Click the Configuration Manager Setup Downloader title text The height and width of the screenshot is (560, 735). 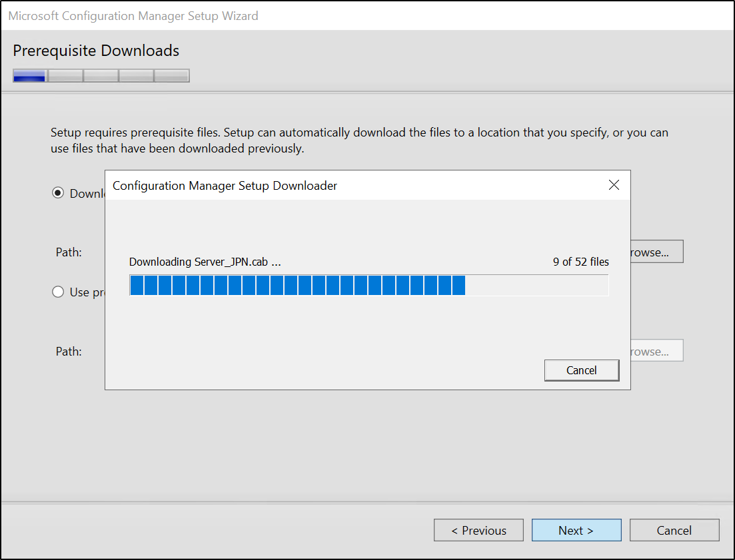pyautogui.click(x=225, y=186)
